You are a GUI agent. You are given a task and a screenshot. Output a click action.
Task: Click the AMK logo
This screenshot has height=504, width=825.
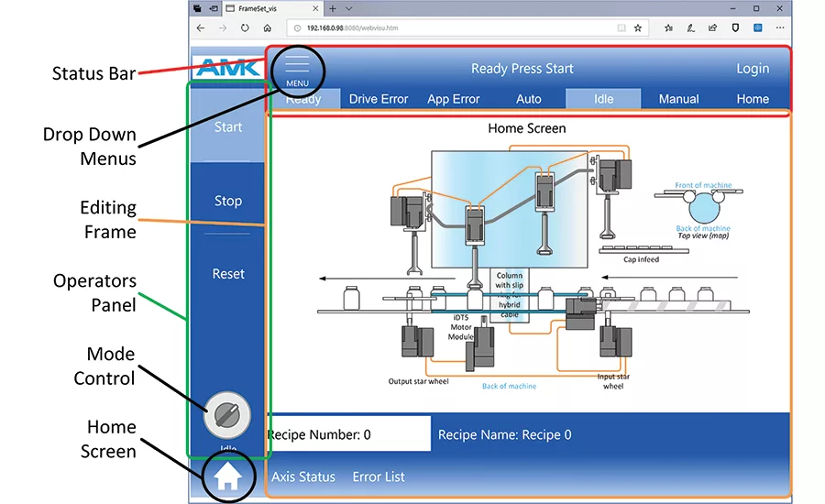click(x=228, y=68)
